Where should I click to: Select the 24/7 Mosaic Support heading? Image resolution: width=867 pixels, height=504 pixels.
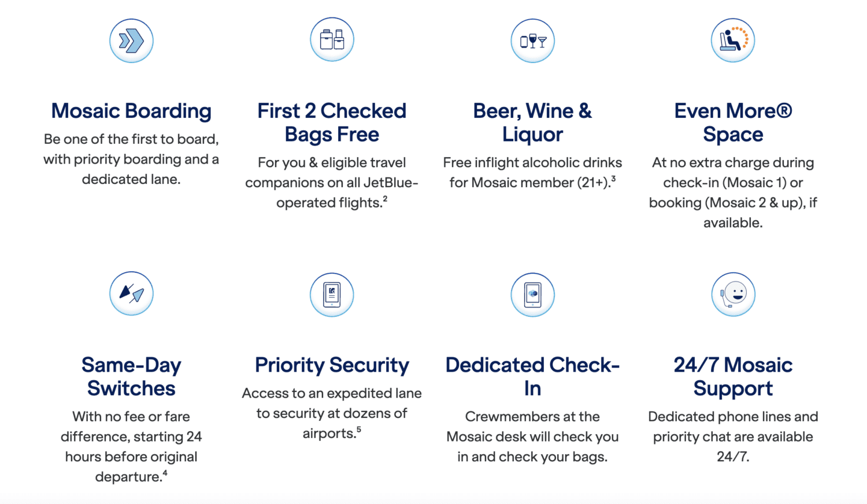click(733, 376)
